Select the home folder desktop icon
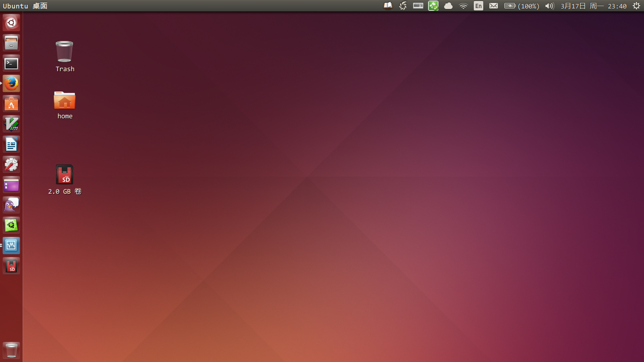Screen dimensions: 644x362 (65, 100)
